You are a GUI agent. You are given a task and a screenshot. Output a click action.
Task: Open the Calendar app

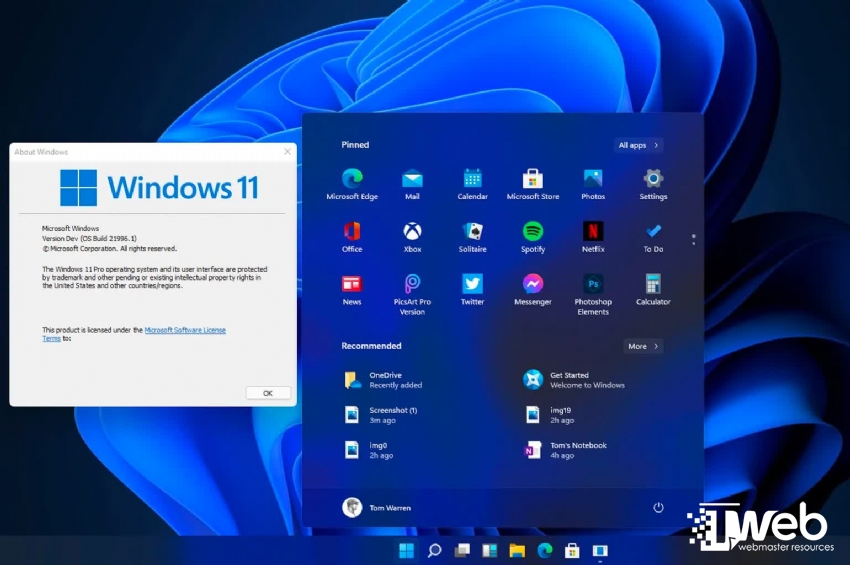[x=472, y=184]
